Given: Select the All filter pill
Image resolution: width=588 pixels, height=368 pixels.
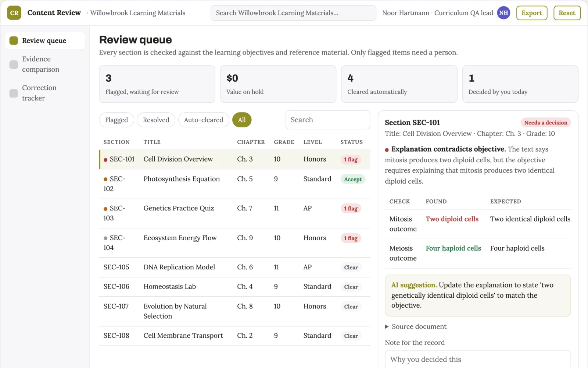Looking at the screenshot, I should pos(242,120).
